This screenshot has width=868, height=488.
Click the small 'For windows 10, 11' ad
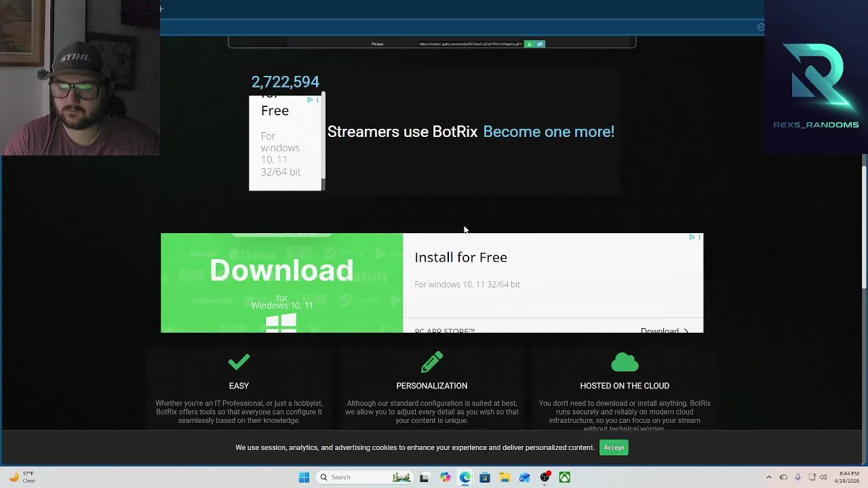click(x=285, y=143)
